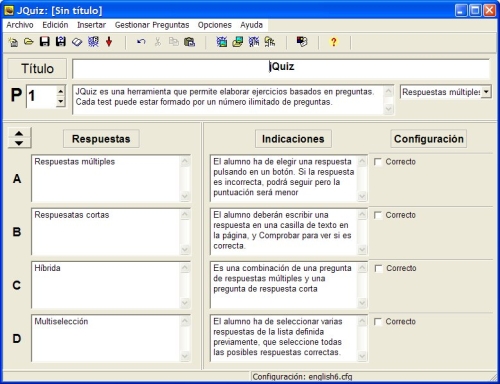The width and height of the screenshot is (500, 384).
Task: Click the local file link icon
Action: pyautogui.click(x=270, y=42)
